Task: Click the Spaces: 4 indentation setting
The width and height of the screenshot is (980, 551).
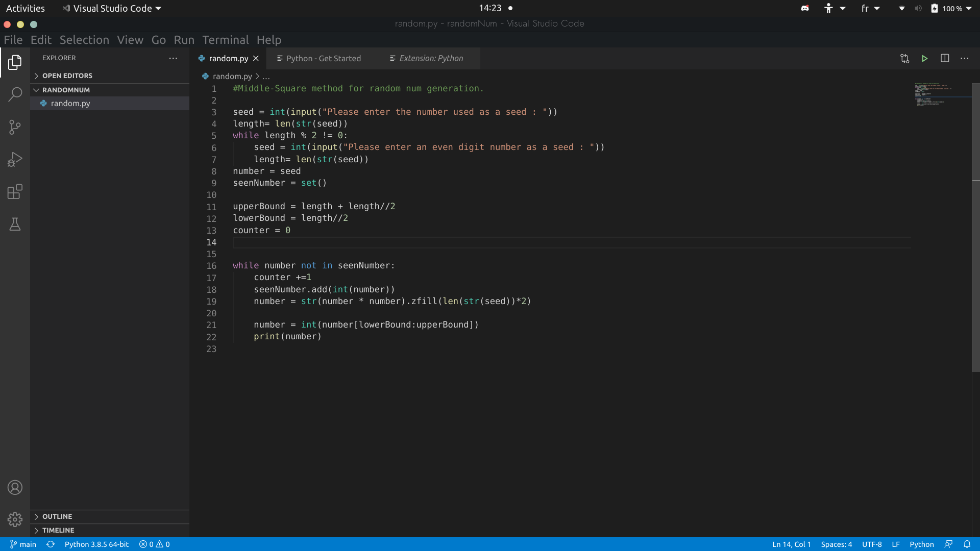Action: tap(836, 544)
